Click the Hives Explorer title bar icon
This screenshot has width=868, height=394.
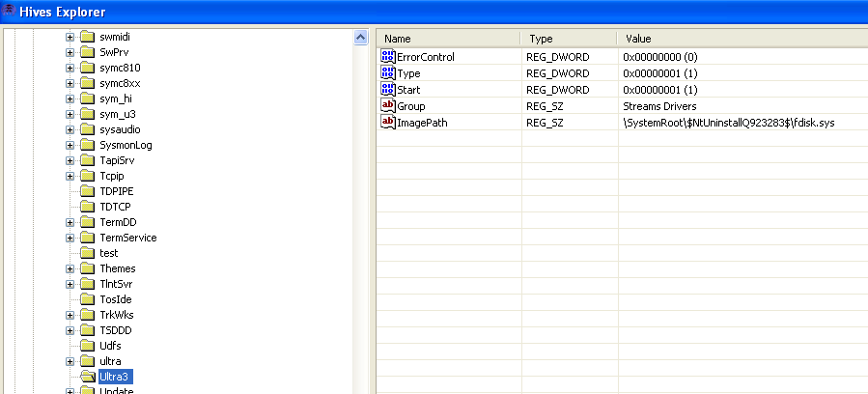(x=9, y=12)
